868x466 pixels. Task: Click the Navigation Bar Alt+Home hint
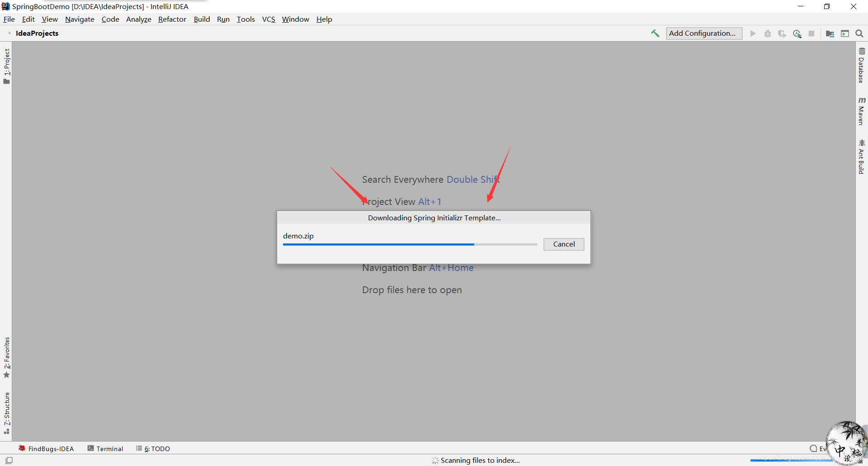pyautogui.click(x=418, y=268)
